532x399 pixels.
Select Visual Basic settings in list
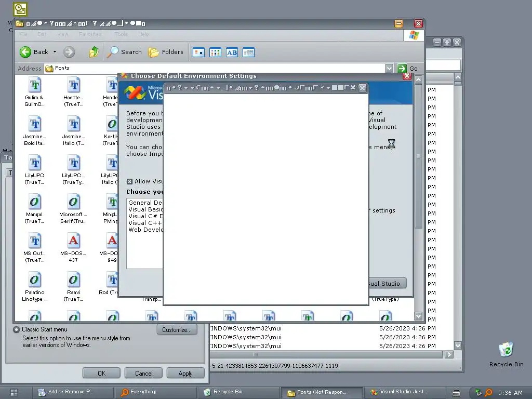[145, 209]
